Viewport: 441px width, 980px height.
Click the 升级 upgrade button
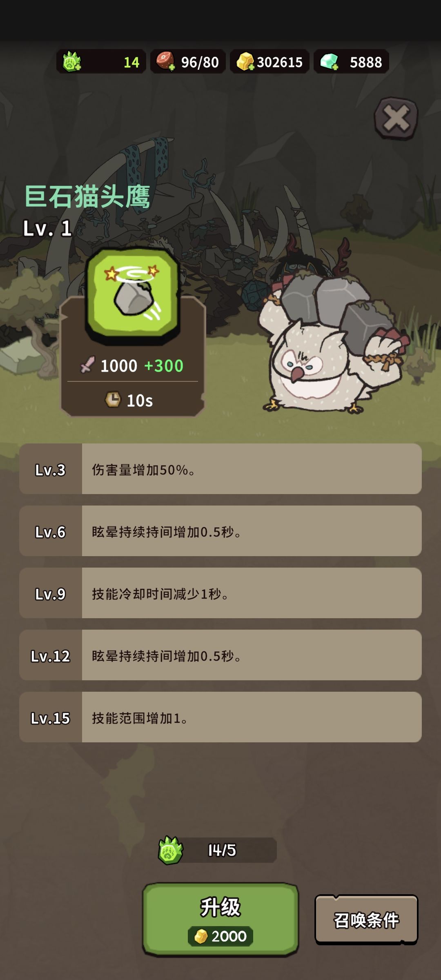[x=220, y=919]
